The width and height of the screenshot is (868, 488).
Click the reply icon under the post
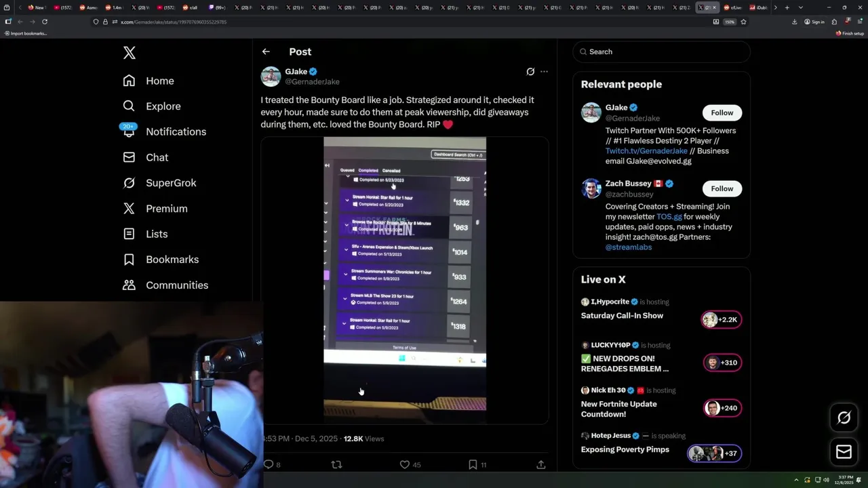(268, 464)
